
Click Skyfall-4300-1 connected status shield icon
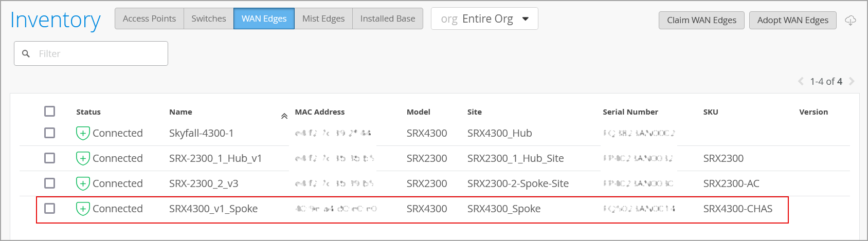point(83,133)
